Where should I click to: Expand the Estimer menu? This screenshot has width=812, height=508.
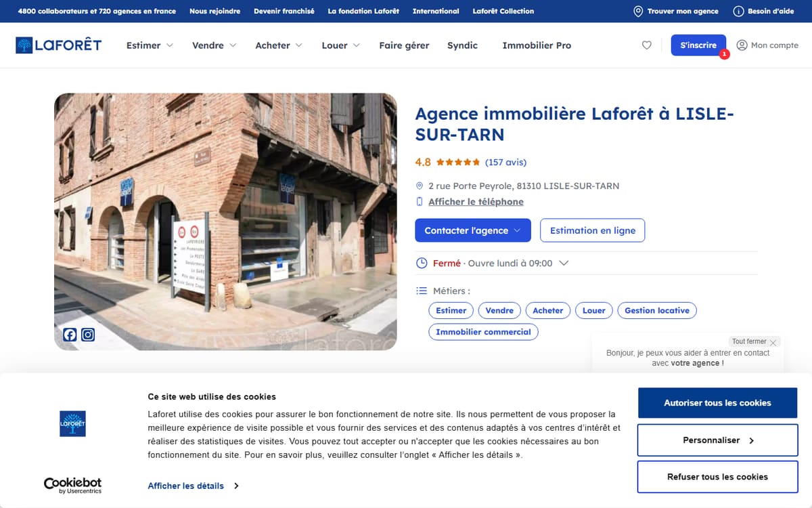click(x=150, y=45)
